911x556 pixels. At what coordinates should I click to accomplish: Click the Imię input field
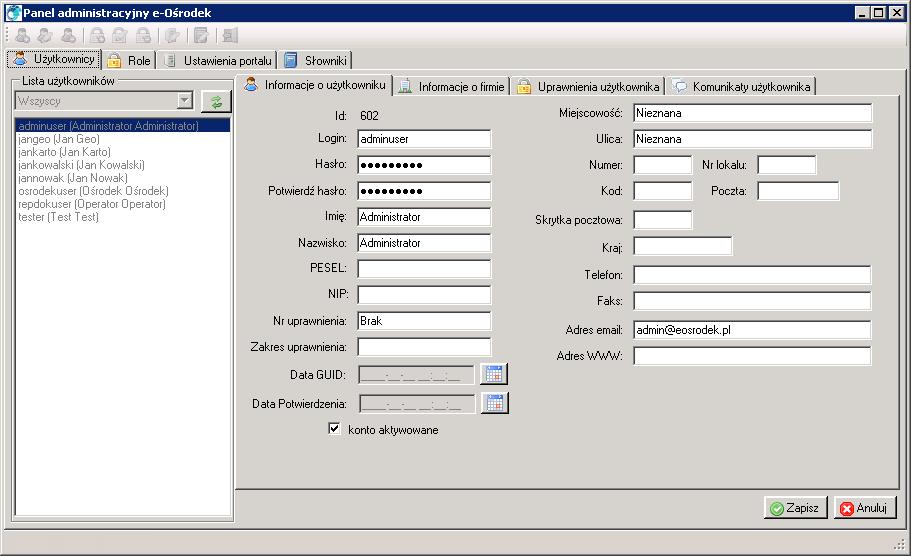(x=424, y=217)
